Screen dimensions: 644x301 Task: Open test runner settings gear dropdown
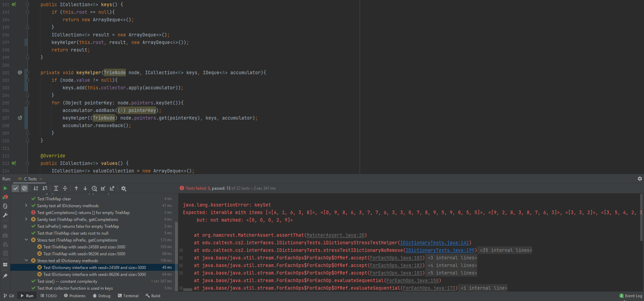pyautogui.click(x=124, y=188)
